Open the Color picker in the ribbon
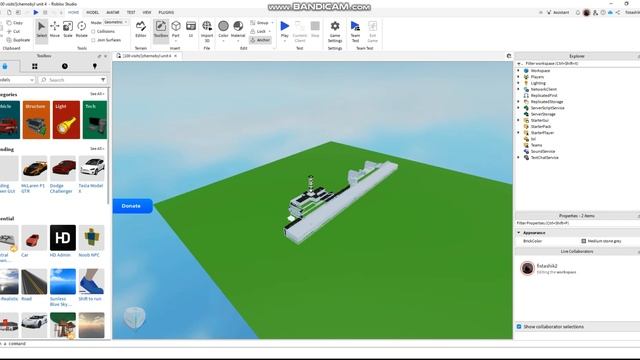This screenshot has height=360, width=640. (223, 31)
